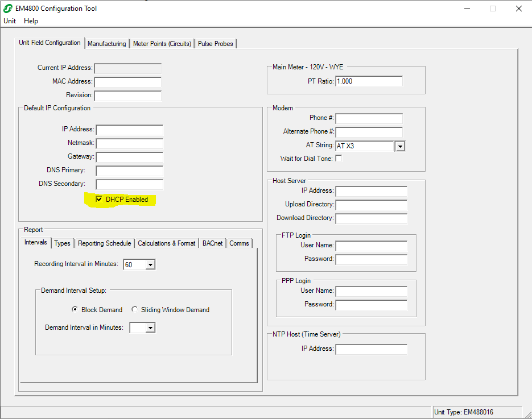Viewport: 532px width, 419px height.
Task: Open Calculations & Format tab
Action: point(166,243)
